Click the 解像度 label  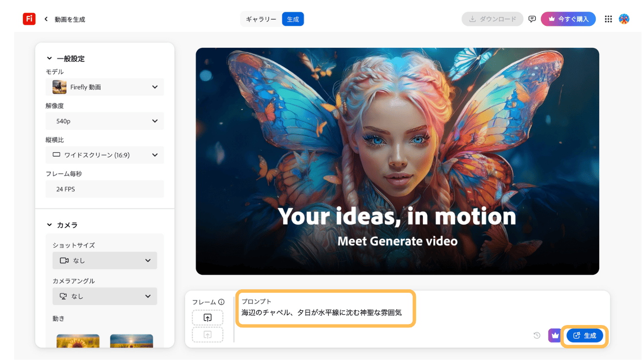[x=55, y=106]
